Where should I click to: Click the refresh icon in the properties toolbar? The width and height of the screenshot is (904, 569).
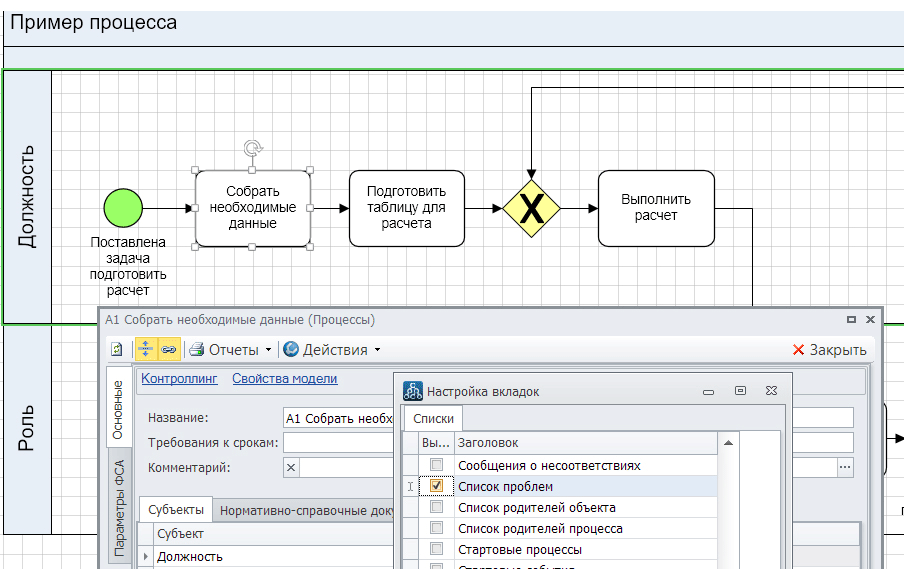coord(117,350)
